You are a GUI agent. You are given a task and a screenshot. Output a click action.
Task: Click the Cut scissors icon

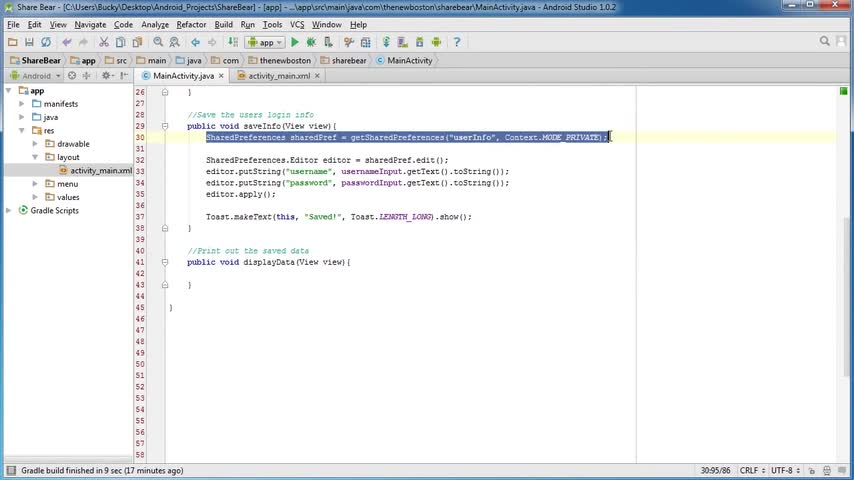(105, 42)
